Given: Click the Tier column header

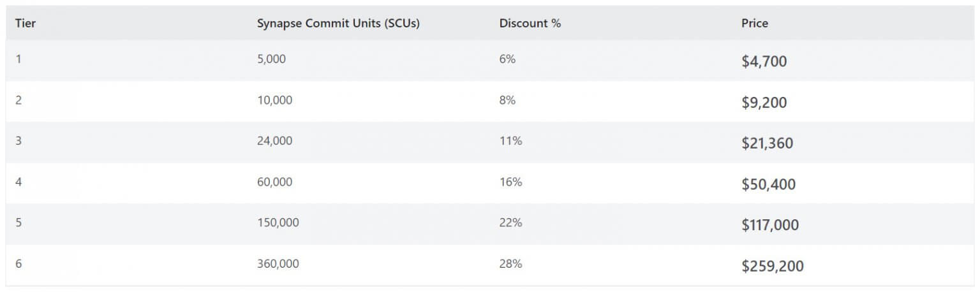Looking at the screenshot, I should coord(26,24).
